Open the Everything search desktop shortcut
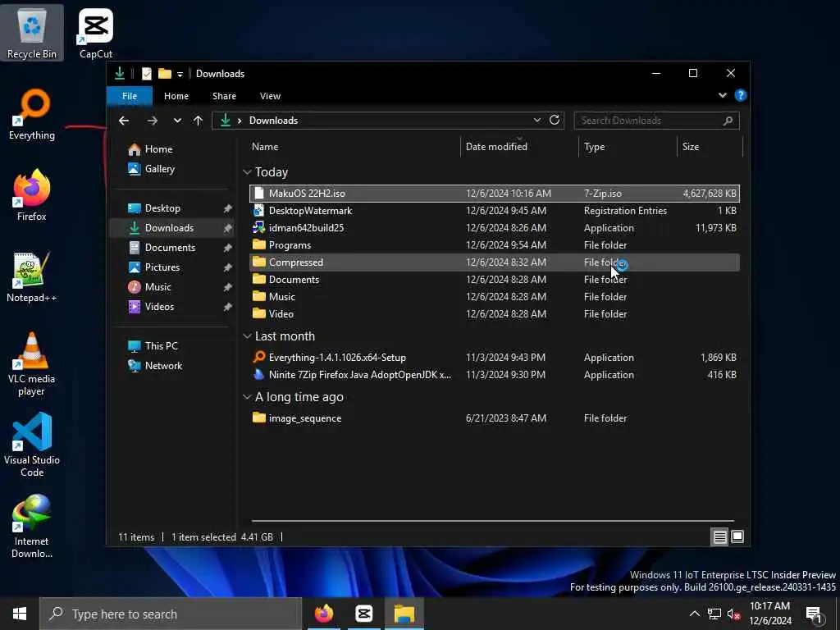840x630 pixels. click(x=32, y=115)
